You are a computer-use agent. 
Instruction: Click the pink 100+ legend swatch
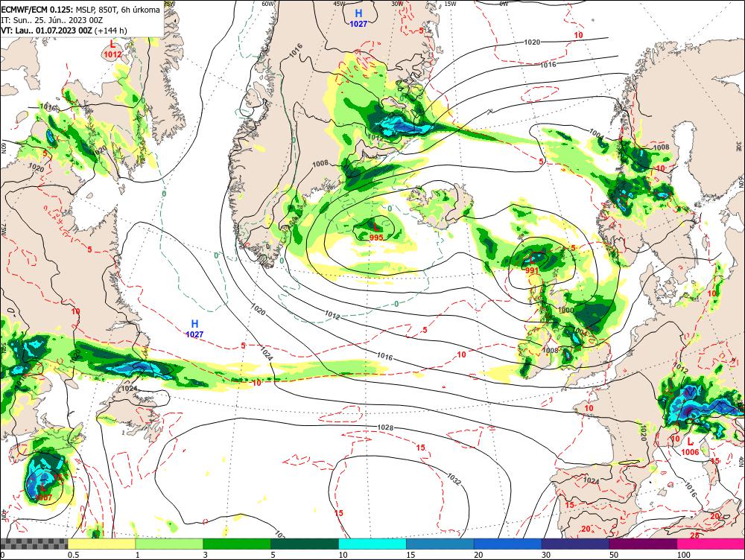(711, 544)
